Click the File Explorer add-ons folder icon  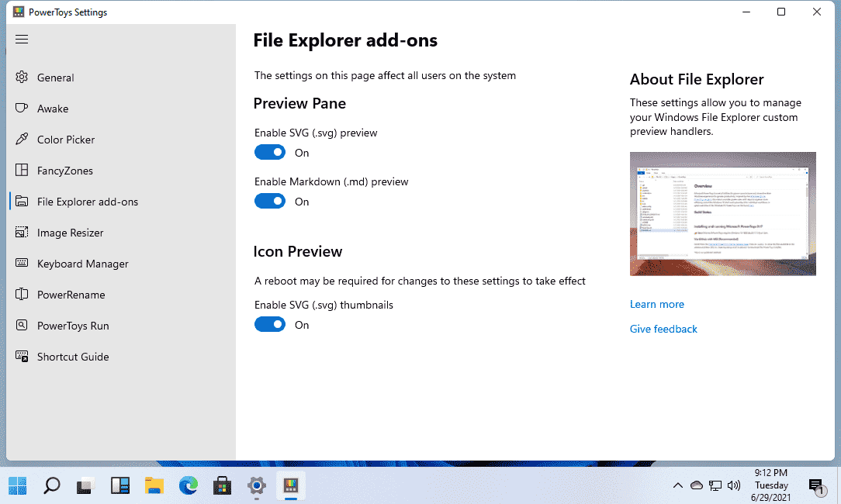point(22,202)
